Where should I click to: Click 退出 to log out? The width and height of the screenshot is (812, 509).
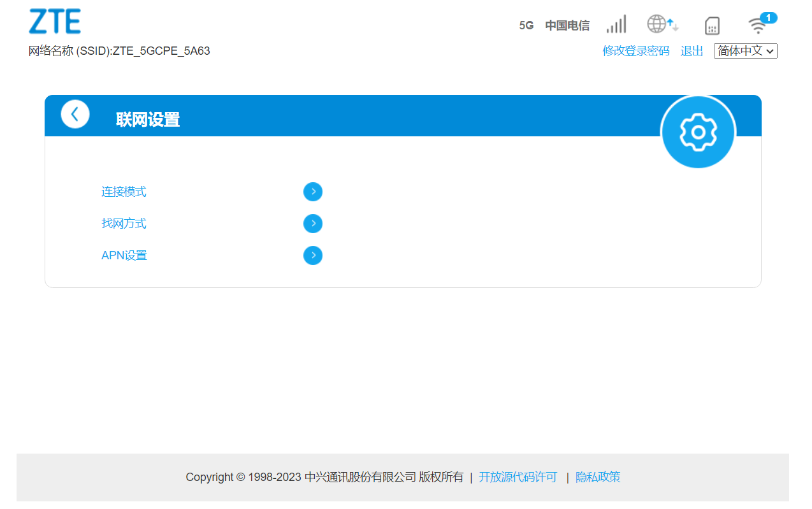pos(692,51)
